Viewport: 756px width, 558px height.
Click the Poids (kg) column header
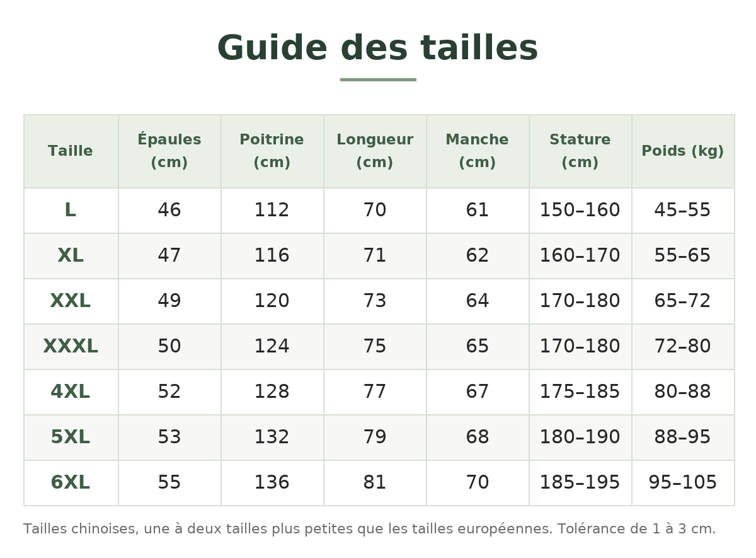[x=683, y=151]
